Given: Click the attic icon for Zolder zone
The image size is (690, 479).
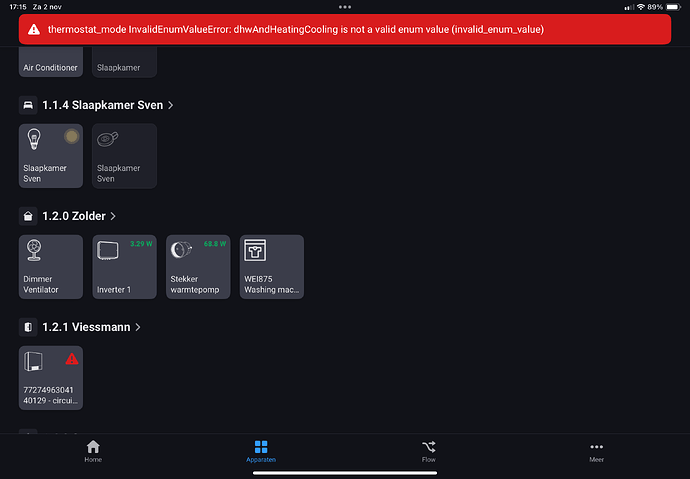Looking at the screenshot, I should (28, 216).
